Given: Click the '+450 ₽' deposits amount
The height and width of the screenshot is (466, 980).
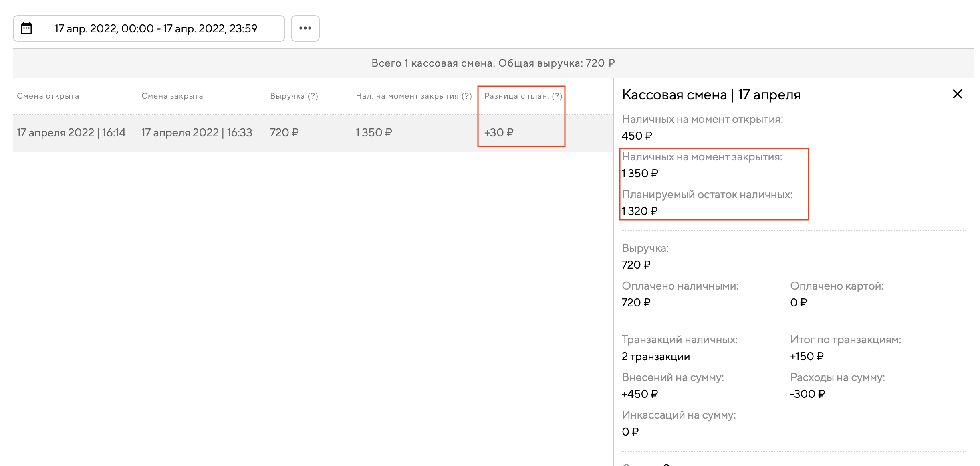Looking at the screenshot, I should 639,394.
